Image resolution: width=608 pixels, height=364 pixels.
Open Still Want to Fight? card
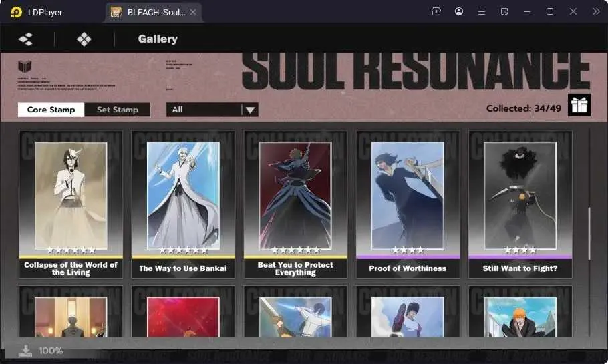pyautogui.click(x=520, y=204)
